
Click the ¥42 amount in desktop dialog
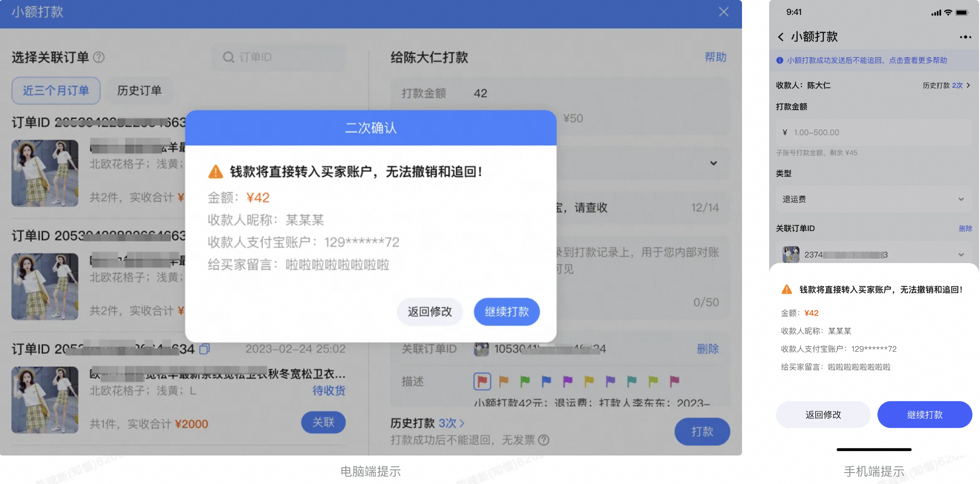click(x=258, y=198)
